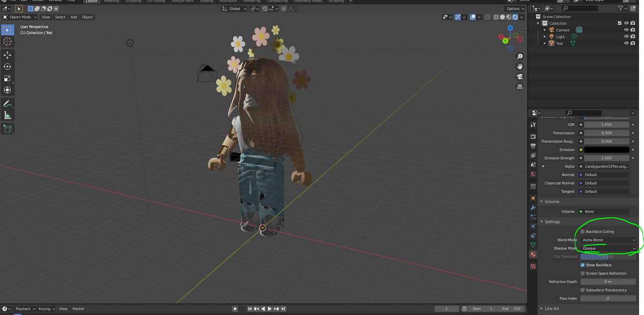
Task: Switch orthographic view with the grid icon
Action: [519, 87]
